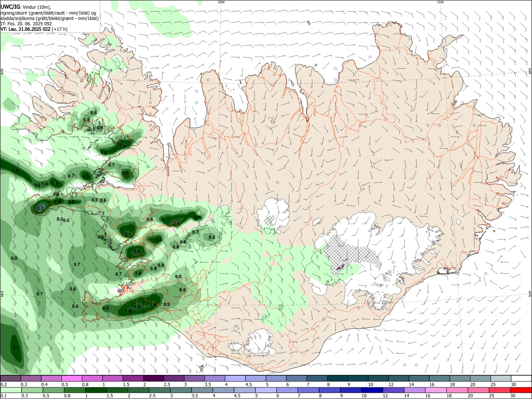
Task: Click the bright pink snow swatch between 0.5 and 0.8
Action: point(72,379)
